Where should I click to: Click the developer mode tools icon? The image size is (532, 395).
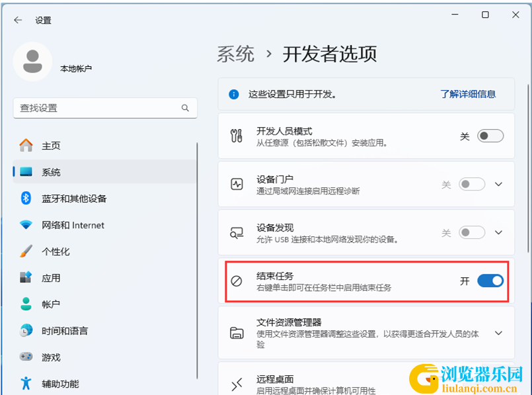coord(237,136)
